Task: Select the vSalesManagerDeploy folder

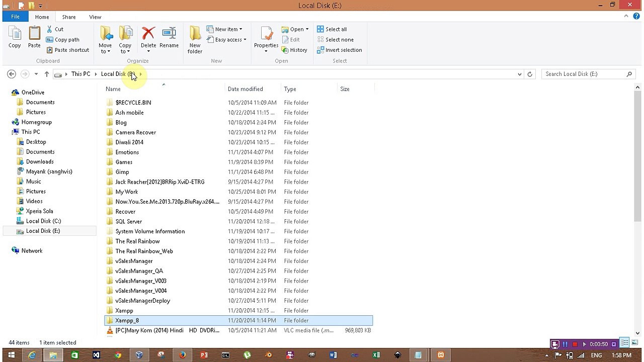Action: [143, 301]
